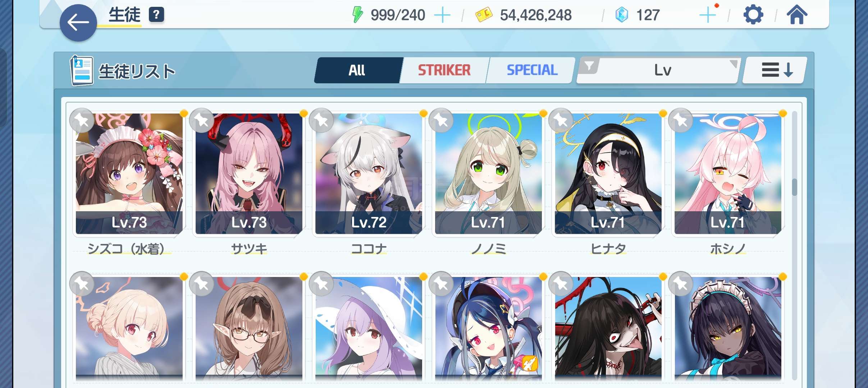Toggle the pin on シズコ(水着) card

[82, 120]
